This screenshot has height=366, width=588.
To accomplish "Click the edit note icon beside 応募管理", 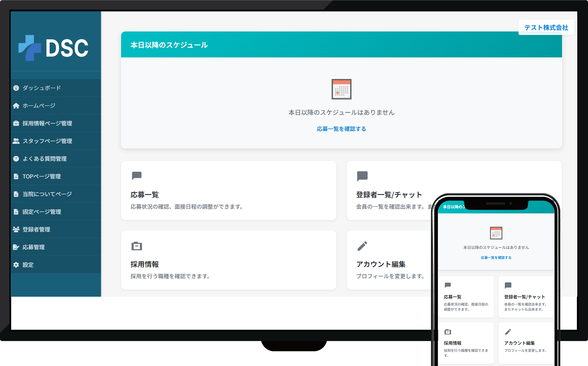I will click(16, 247).
